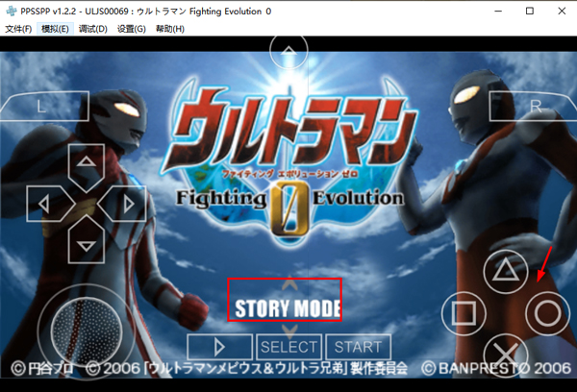
Task: Maximize the PPSSPP window
Action: (x=530, y=11)
